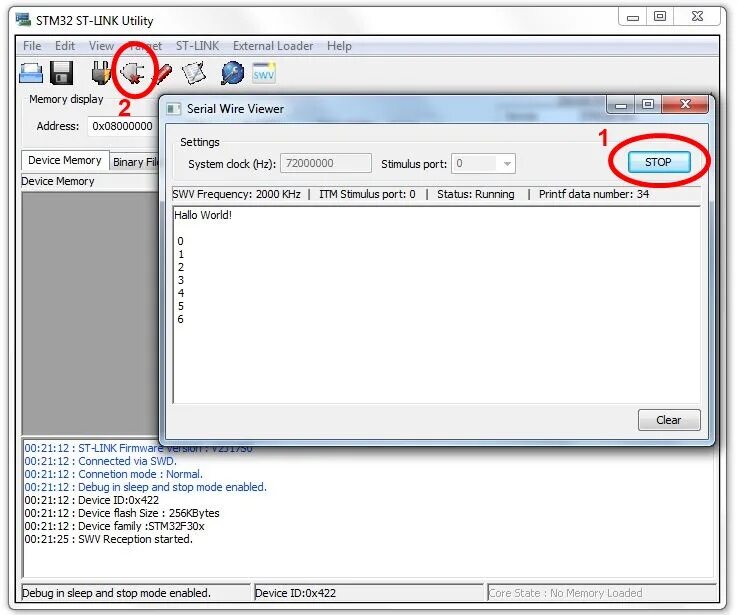Click the Save file floppy icon
Viewport: 738px width, 615px height.
coord(61,73)
